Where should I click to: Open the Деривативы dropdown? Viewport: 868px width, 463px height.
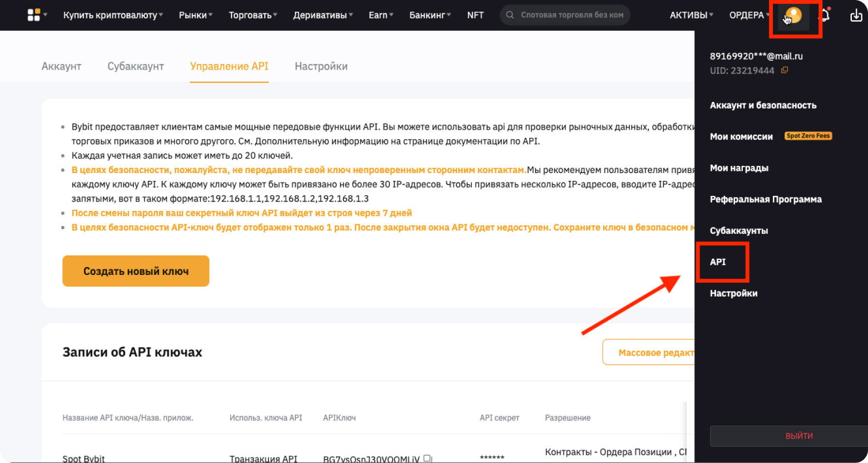pos(323,15)
